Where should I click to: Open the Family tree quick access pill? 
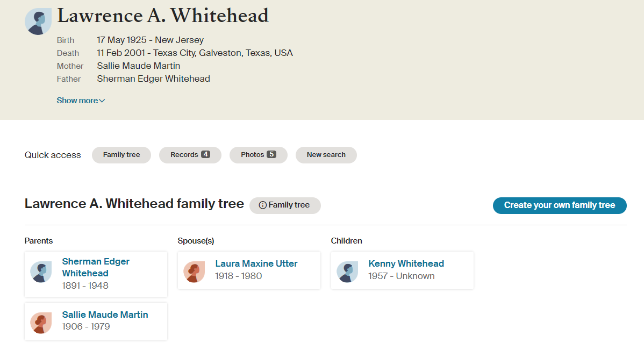pos(121,155)
